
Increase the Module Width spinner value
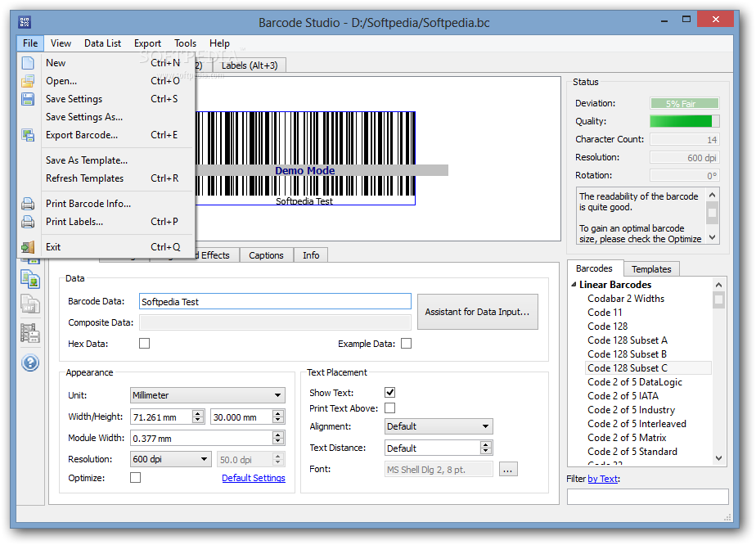click(x=278, y=435)
